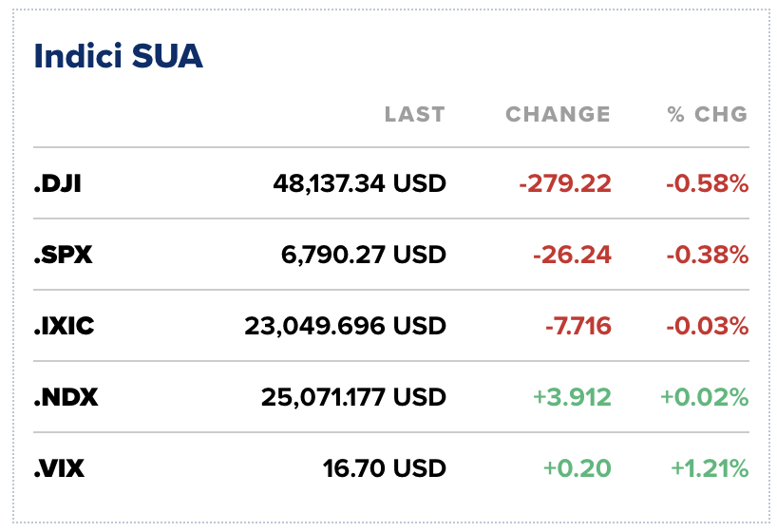The height and width of the screenshot is (532, 777).
Task: Open the .IXIC index link
Action: (x=65, y=326)
